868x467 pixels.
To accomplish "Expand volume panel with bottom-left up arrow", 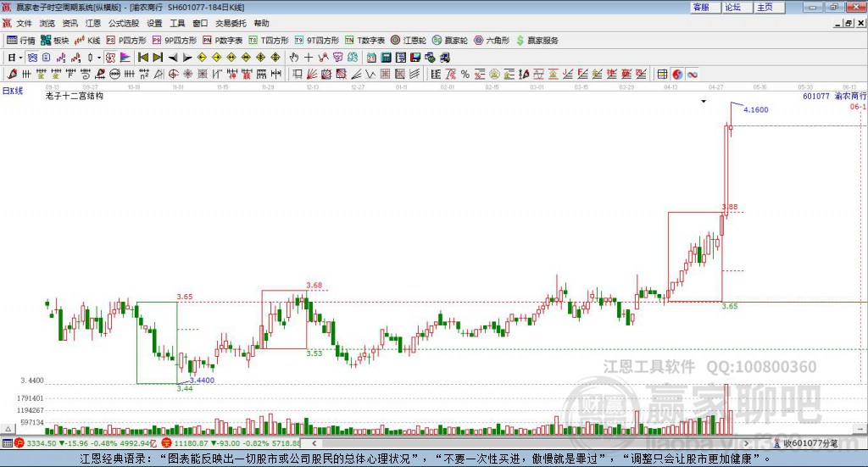I will [8, 429].
